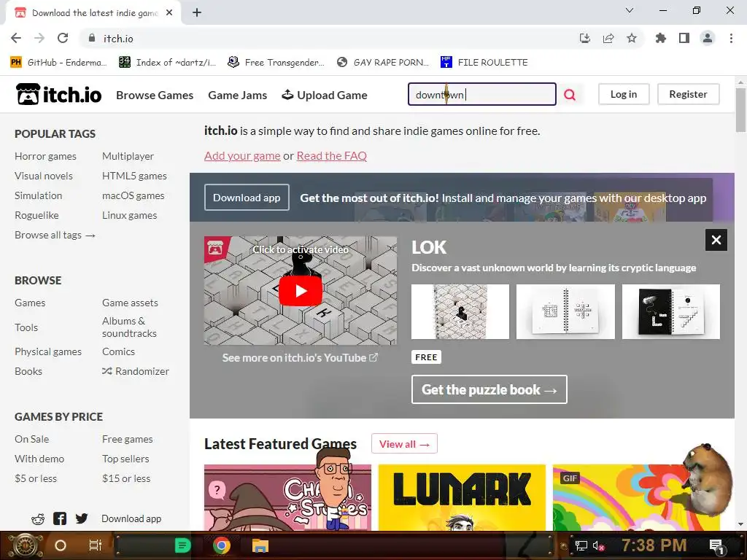This screenshot has width=747, height=560.
Task: Click the network tray icon
Action: click(x=581, y=545)
